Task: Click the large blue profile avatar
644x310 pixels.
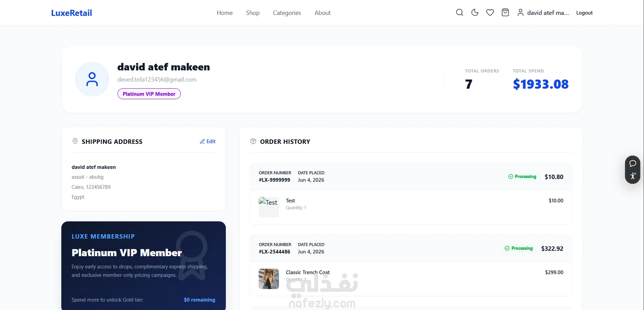Action: pyautogui.click(x=92, y=79)
